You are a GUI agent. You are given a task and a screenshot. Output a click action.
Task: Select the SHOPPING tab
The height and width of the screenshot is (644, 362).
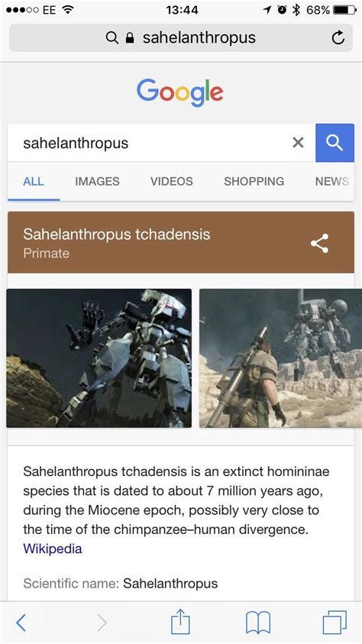tap(254, 181)
